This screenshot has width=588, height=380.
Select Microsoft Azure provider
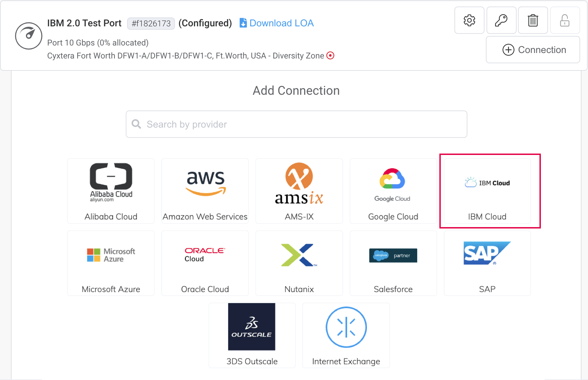(x=110, y=263)
